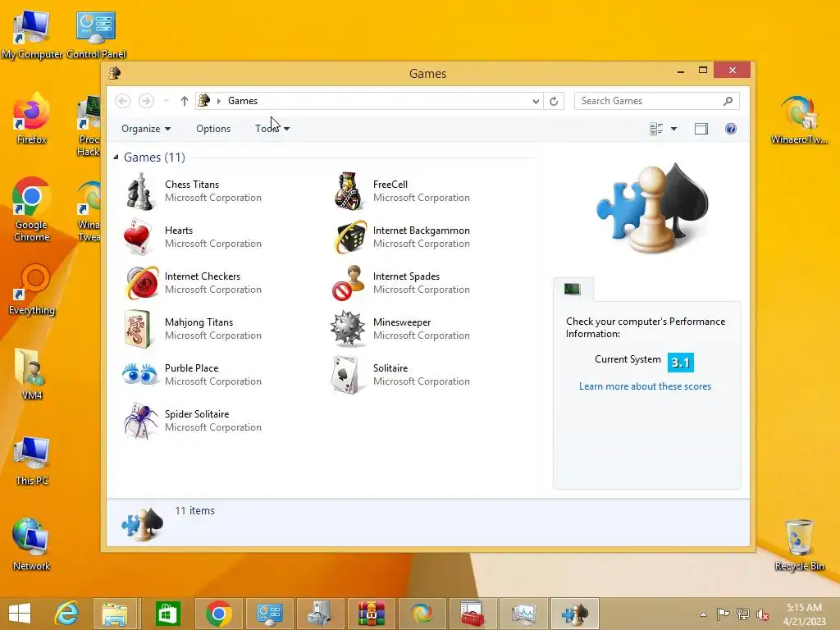Click the 3.1 system score badge

[x=680, y=363]
